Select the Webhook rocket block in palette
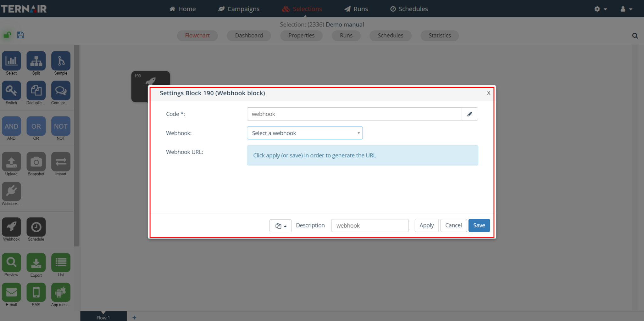Screen dimensions: 644x321 [11, 227]
